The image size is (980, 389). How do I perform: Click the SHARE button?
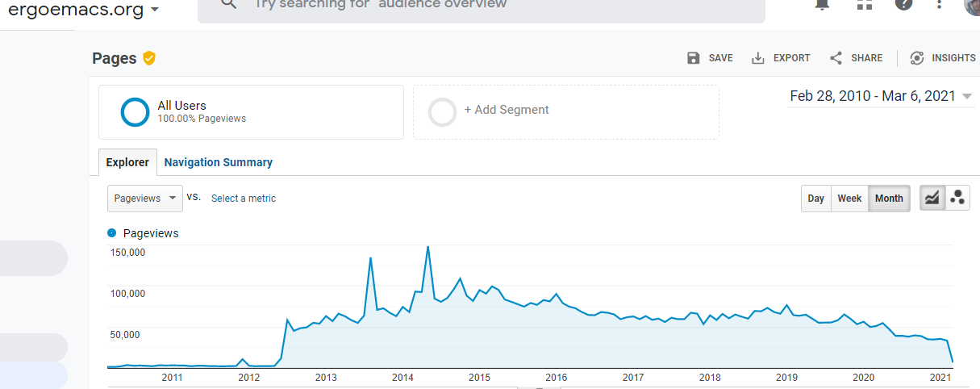click(856, 58)
